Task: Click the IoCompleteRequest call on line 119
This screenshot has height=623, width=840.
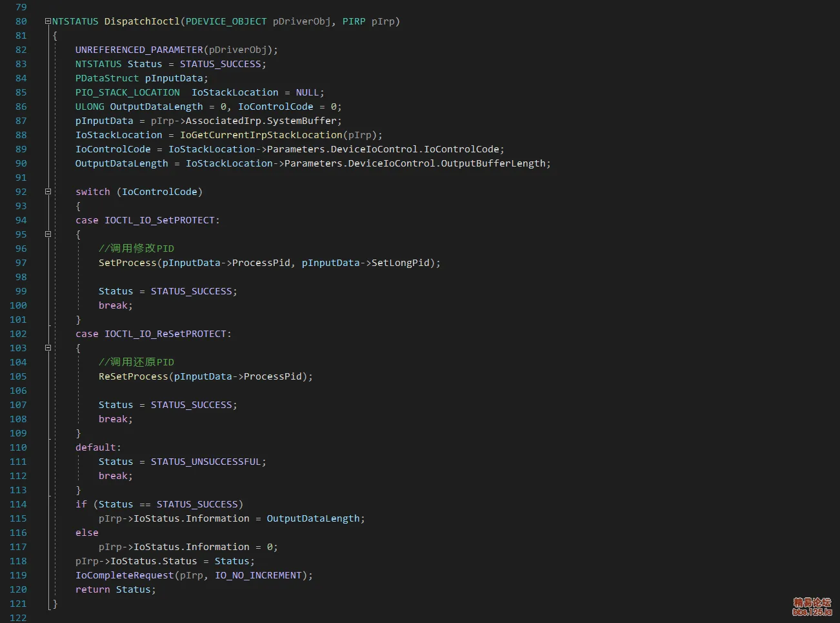Action: tap(125, 575)
